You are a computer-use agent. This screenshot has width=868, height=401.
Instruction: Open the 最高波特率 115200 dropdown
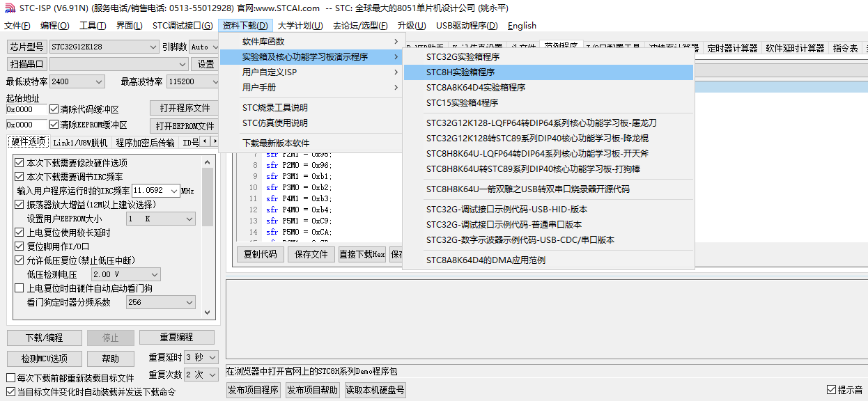193,81
